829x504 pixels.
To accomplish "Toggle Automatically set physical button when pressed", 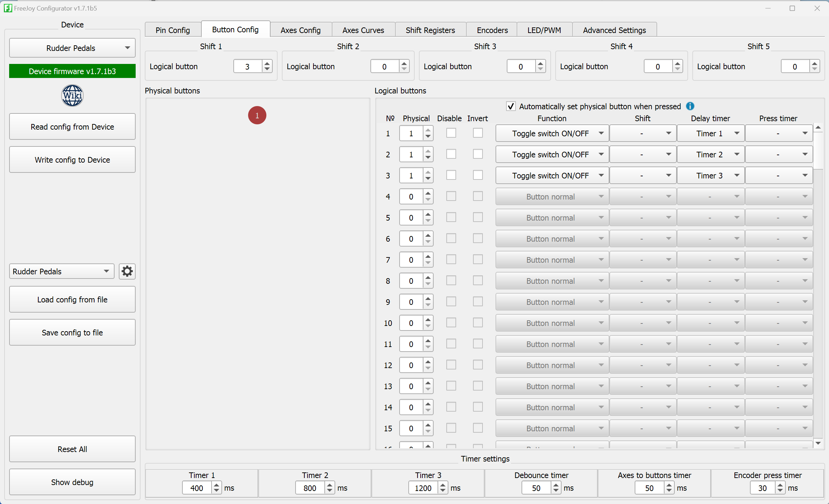I will 511,106.
